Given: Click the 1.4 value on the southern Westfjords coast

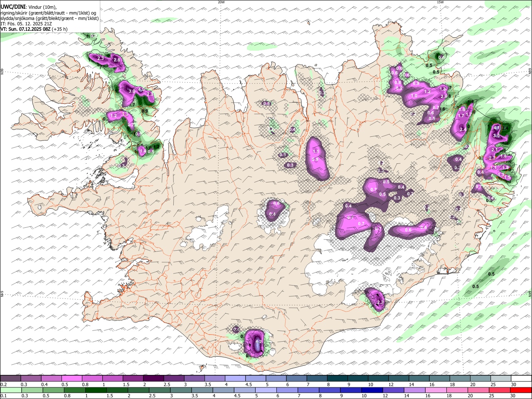Looking at the screenshot, I should [x=143, y=152].
